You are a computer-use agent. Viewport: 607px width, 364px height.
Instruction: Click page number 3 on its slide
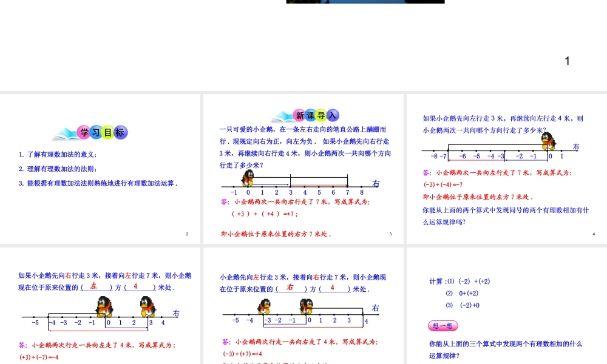pos(390,234)
